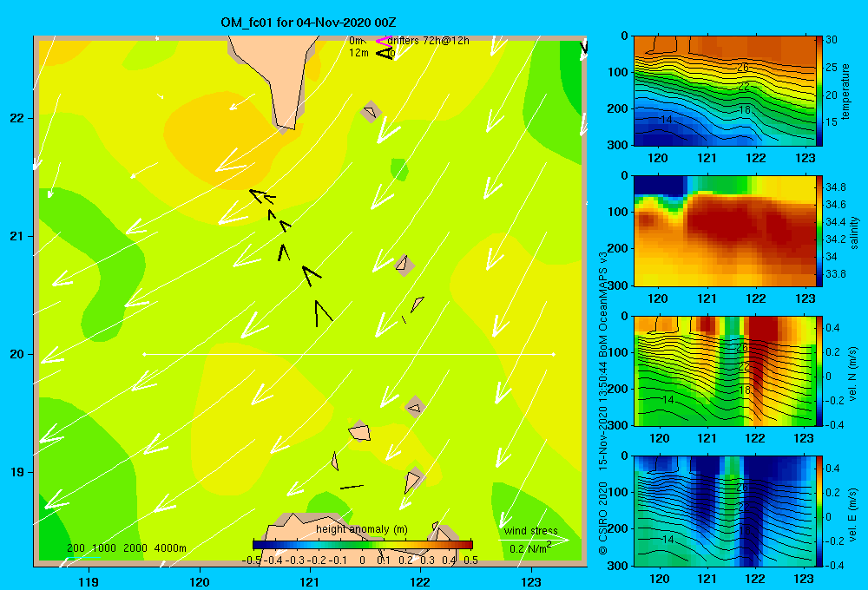Click the west endpoint of the 20°N section line

[x=144, y=354]
